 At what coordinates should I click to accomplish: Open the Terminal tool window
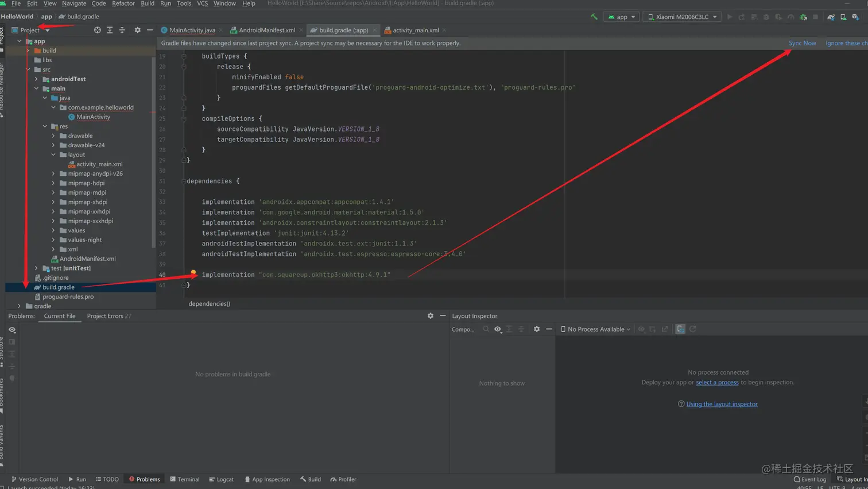184,479
